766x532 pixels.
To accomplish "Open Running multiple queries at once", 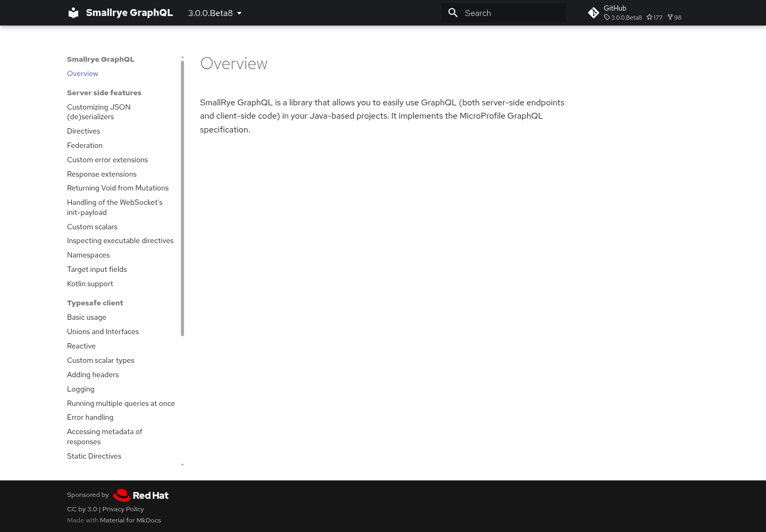I will point(121,403).
